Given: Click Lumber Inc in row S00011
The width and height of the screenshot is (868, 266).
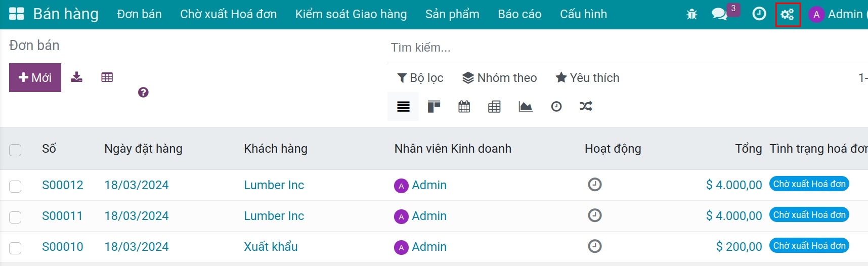Looking at the screenshot, I should [274, 216].
